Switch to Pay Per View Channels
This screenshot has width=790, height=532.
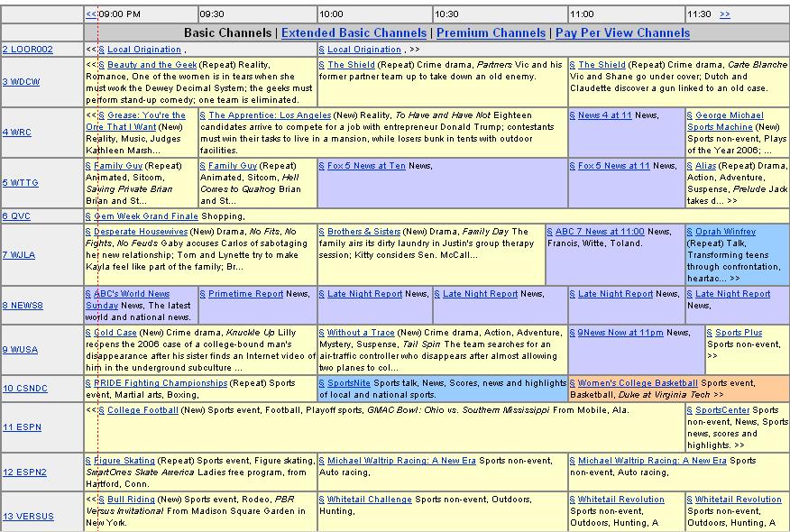point(623,33)
